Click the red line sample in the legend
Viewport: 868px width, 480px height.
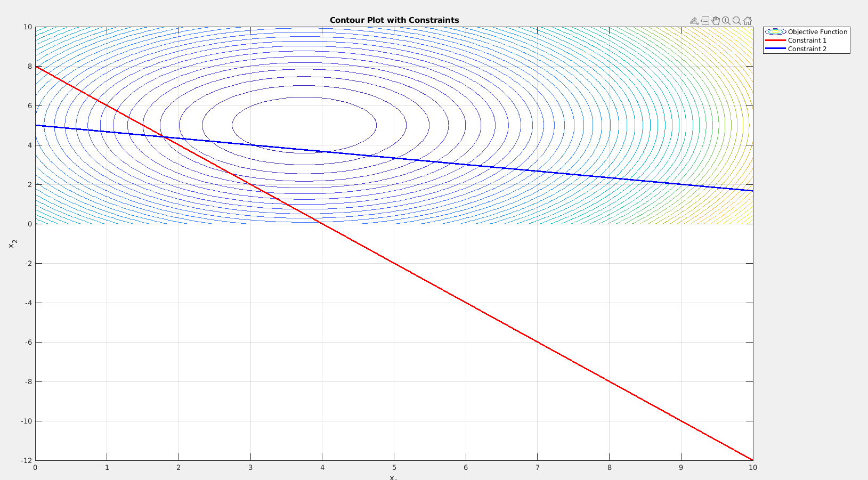click(775, 40)
